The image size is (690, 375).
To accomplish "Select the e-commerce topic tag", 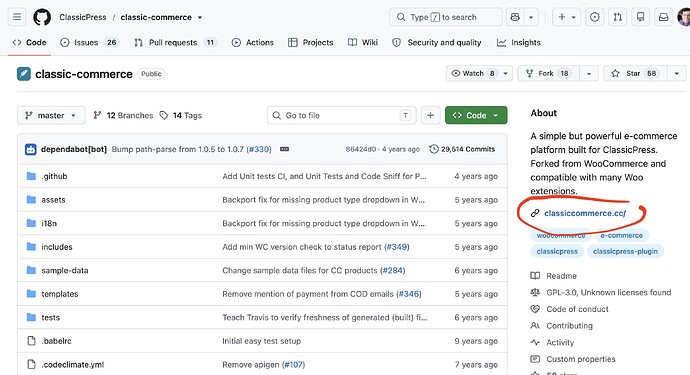I will click(x=621, y=235).
